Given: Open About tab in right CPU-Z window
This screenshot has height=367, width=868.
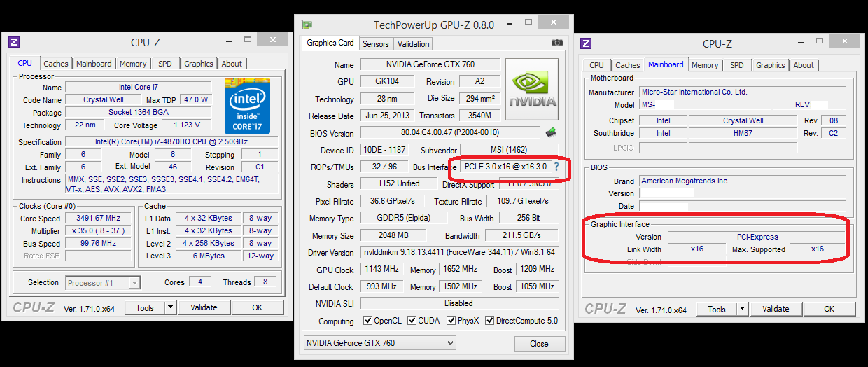Looking at the screenshot, I should (804, 65).
